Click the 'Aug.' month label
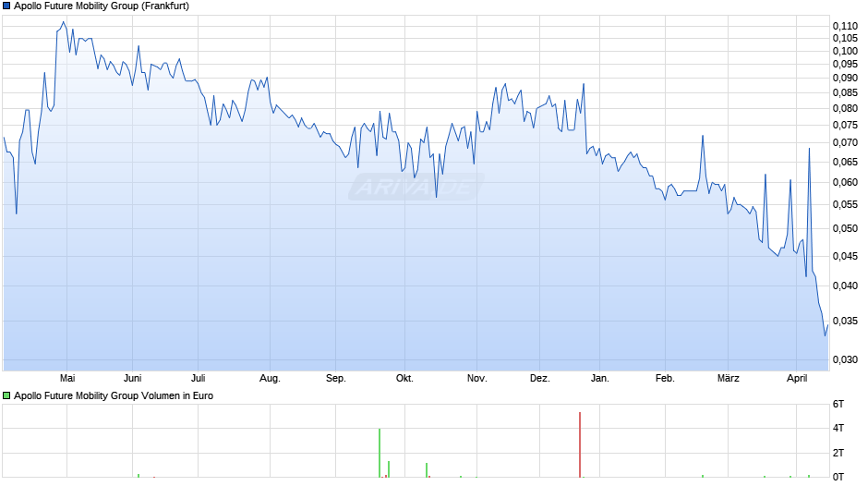Screen dimensions: 868x486 270,378
